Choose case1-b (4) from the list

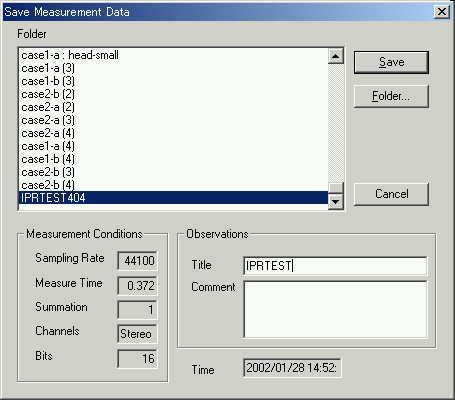(173, 159)
